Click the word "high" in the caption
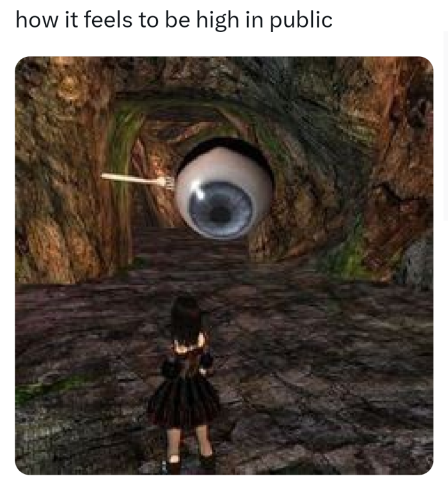Viewport: 448px width, 490px height. [x=218, y=20]
